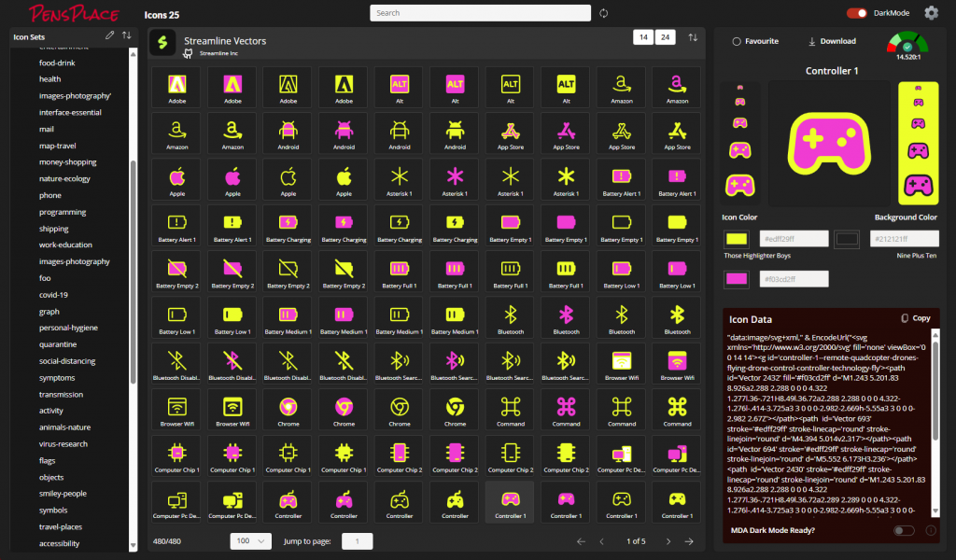Click the PensPlace logo
The width and height of the screenshot is (956, 560).
74,13
